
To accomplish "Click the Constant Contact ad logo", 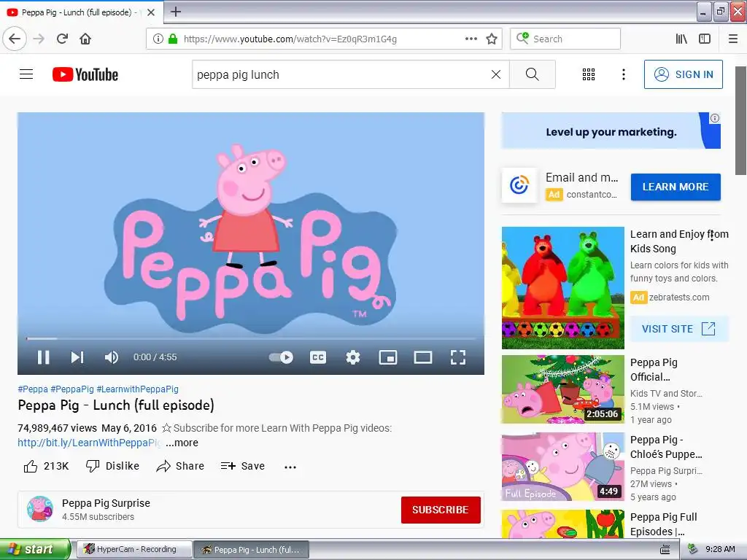I will tap(519, 185).
